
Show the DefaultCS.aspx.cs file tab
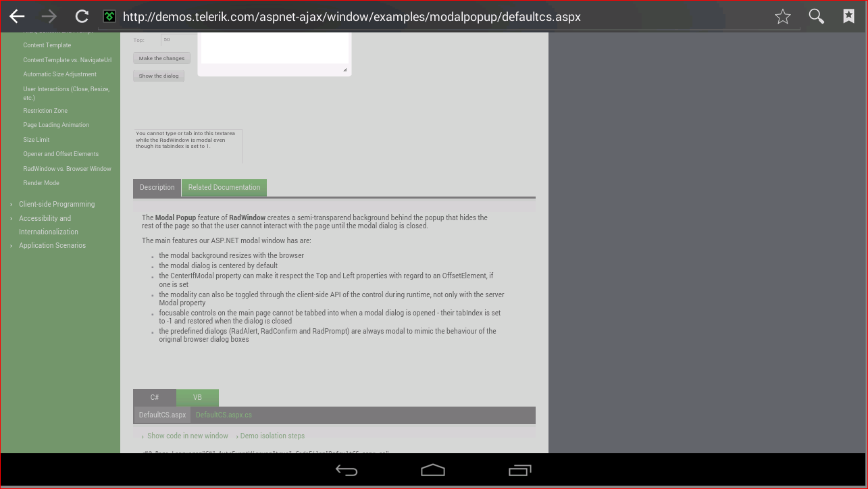tap(224, 415)
